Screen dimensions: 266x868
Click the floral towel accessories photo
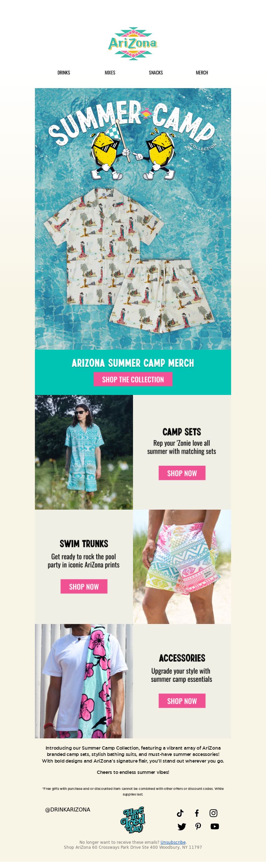tap(84, 681)
